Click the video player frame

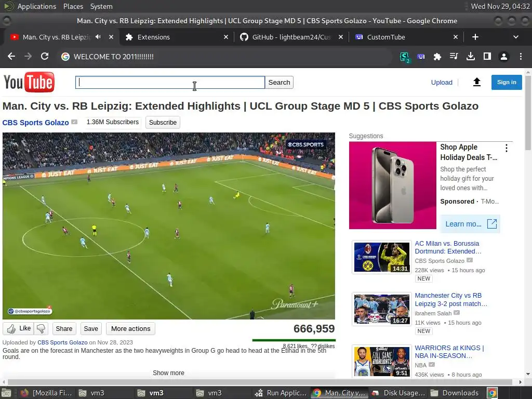[x=169, y=225]
